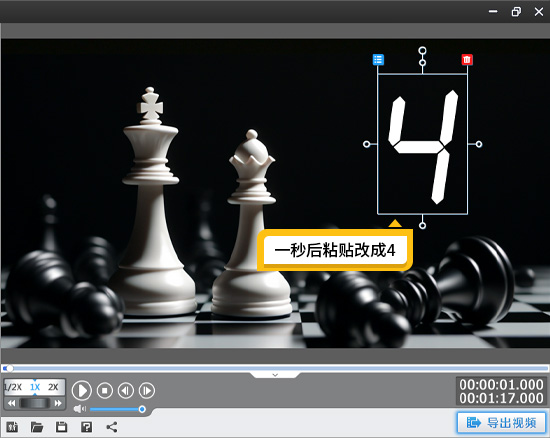This screenshot has height=438, width=550.
Task: Open the blue list menu on sticker
Action: 378,60
